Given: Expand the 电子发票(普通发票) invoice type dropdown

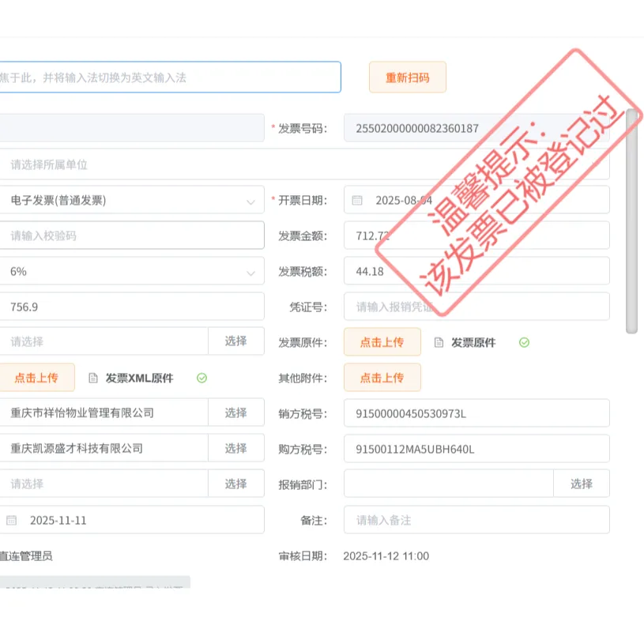Looking at the screenshot, I should click(252, 199).
